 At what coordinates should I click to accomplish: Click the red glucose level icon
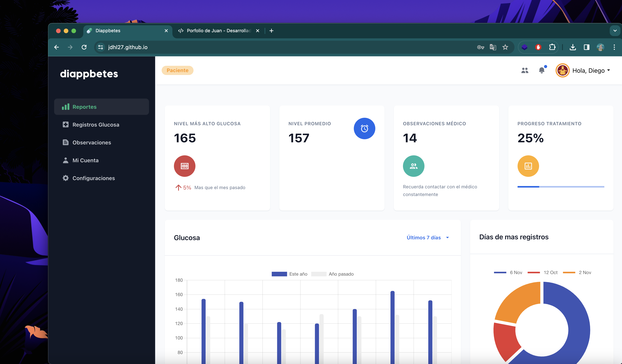coord(185,166)
